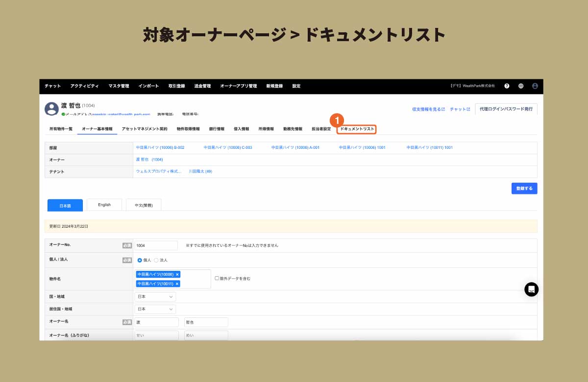588x382 pixels.
Task: Click the 代理ログインパスワード発行 button
Action: 506,109
